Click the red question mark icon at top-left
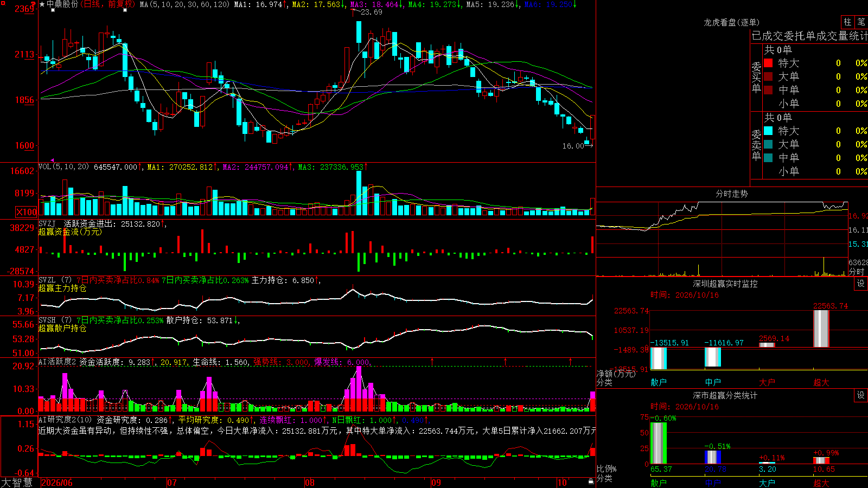 click(x=33, y=4)
